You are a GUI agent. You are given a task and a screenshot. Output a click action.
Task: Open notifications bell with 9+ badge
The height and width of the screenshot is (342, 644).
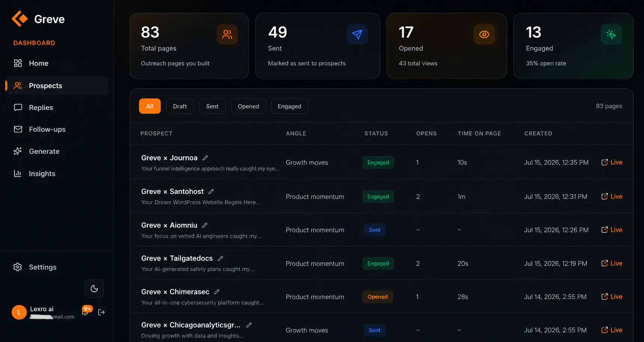(x=85, y=312)
